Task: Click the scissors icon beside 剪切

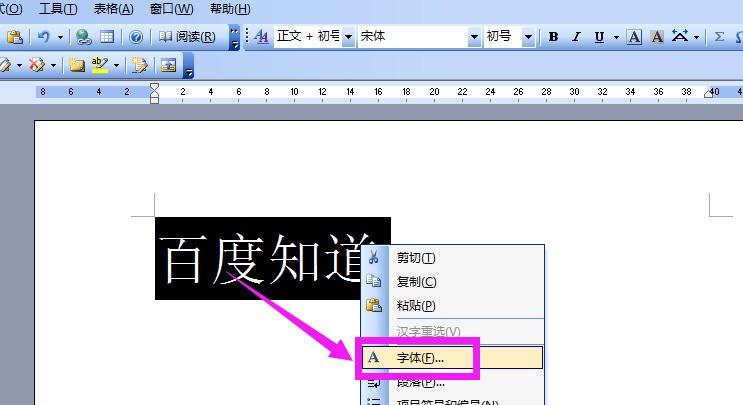Action: (x=373, y=257)
